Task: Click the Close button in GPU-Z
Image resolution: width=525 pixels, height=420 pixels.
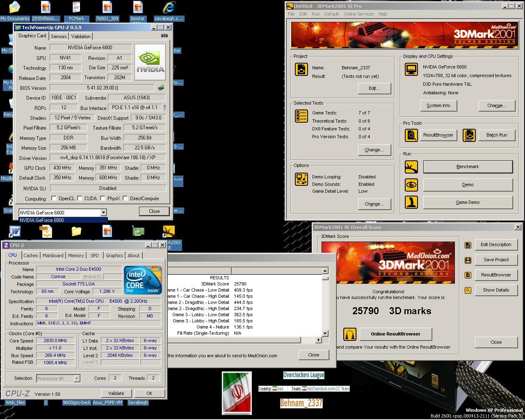Action: click(x=154, y=211)
